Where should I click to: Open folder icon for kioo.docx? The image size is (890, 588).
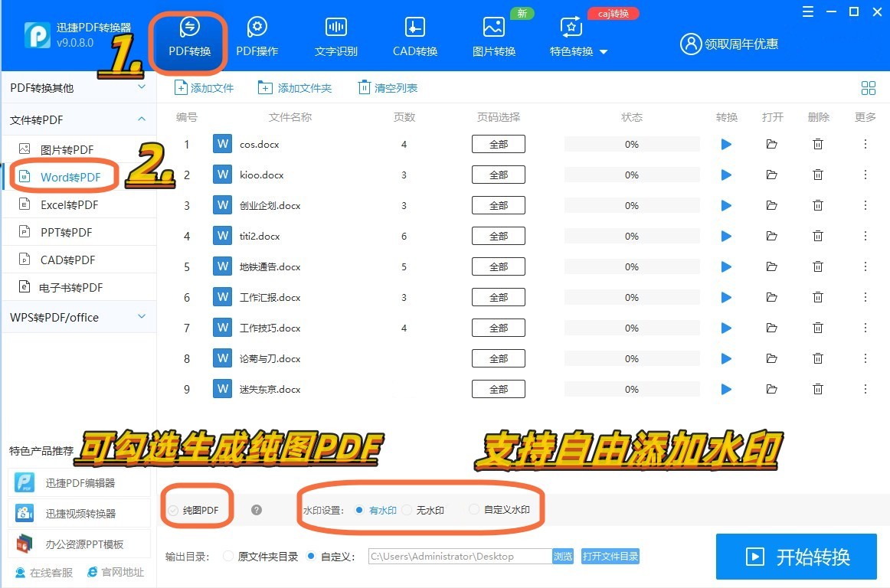(771, 175)
